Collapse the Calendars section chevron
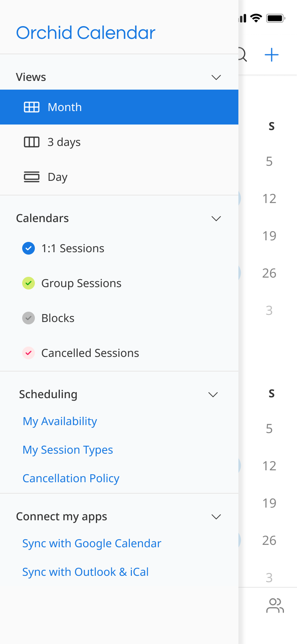This screenshot has width=297, height=644. [216, 218]
